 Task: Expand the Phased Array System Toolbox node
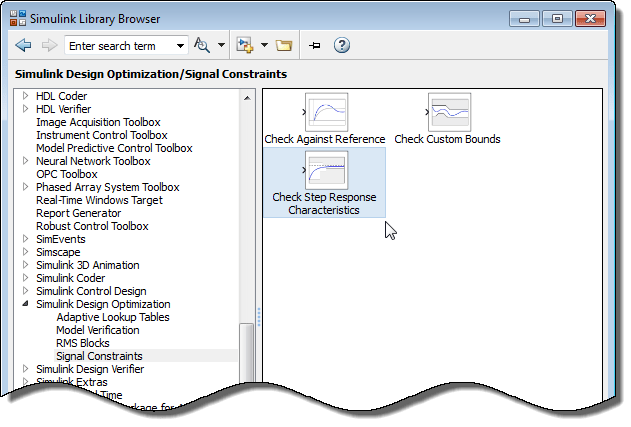(25, 187)
